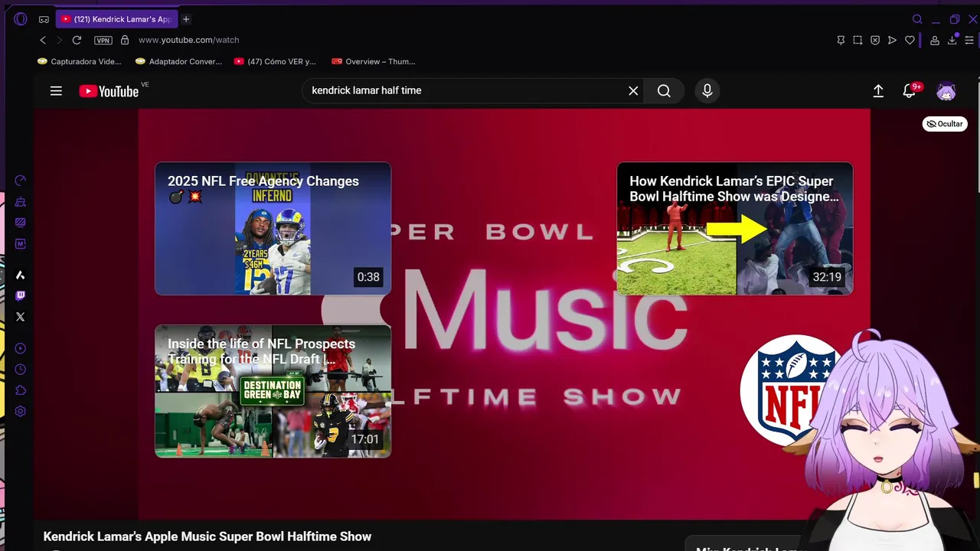This screenshot has height=551, width=980.
Task: Open GX Corner gamepad icon
Action: [x=44, y=19]
